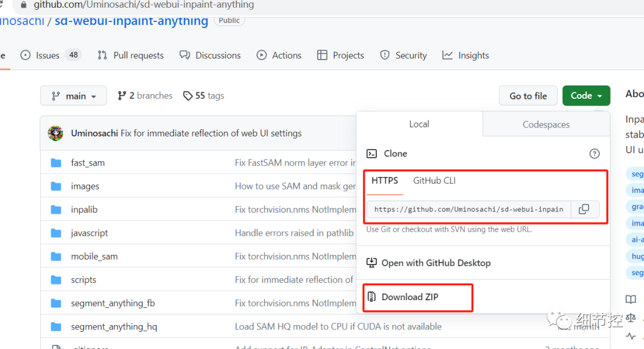Click the inpalib folder icon

pyautogui.click(x=56, y=210)
